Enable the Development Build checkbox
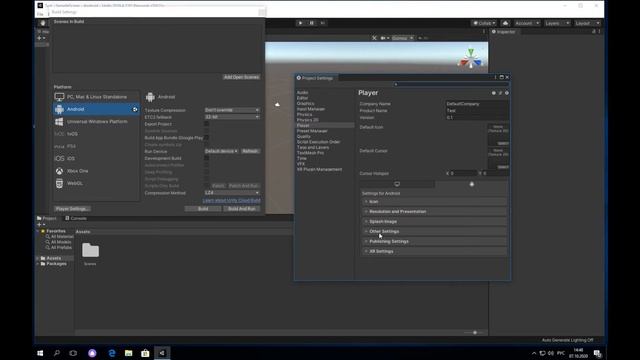The image size is (640, 360). [207, 158]
